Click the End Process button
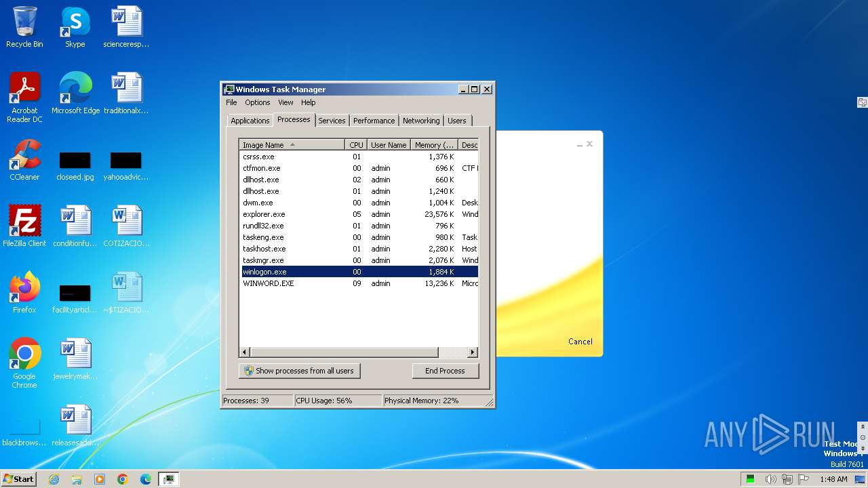Viewport: 868px width, 488px height. (445, 371)
